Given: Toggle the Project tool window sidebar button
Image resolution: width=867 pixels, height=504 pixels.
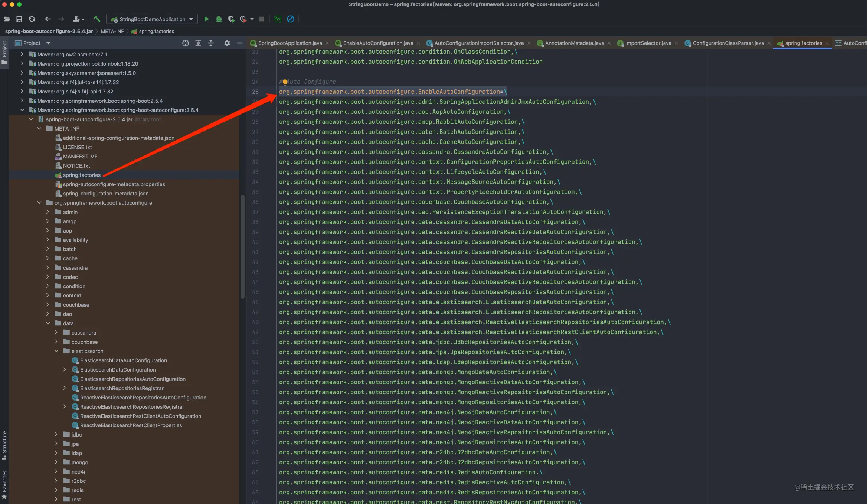Looking at the screenshot, I should coord(4,52).
